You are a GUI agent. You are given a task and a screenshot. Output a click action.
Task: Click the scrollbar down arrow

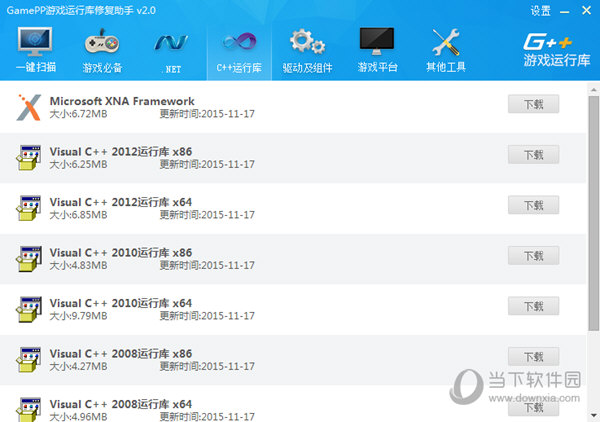click(x=593, y=415)
